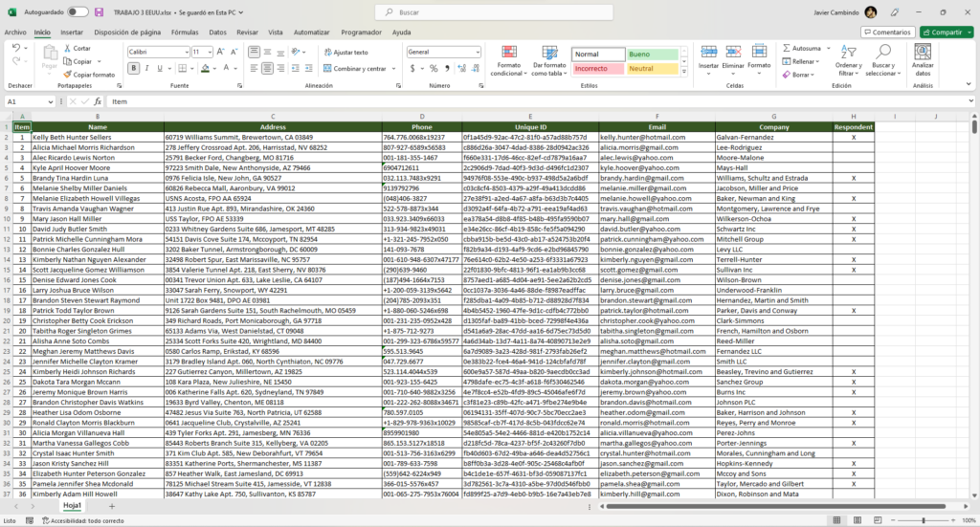Switch to page break preview in status bar

[x=879, y=520]
